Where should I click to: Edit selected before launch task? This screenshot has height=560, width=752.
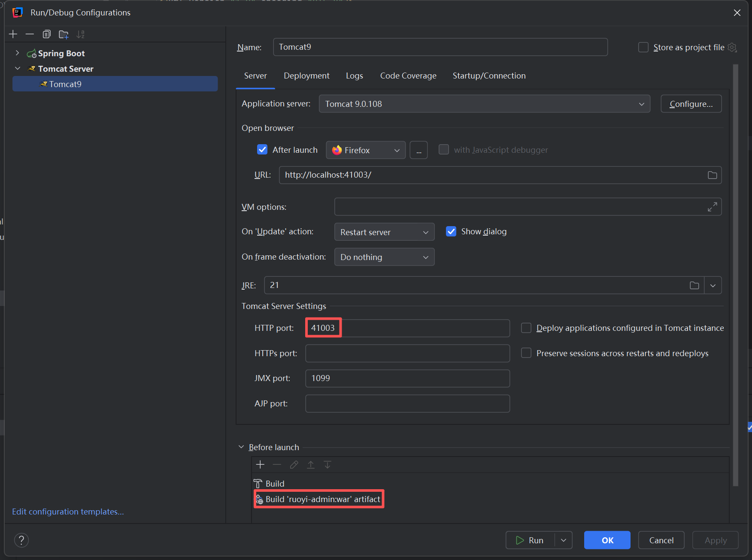(294, 465)
